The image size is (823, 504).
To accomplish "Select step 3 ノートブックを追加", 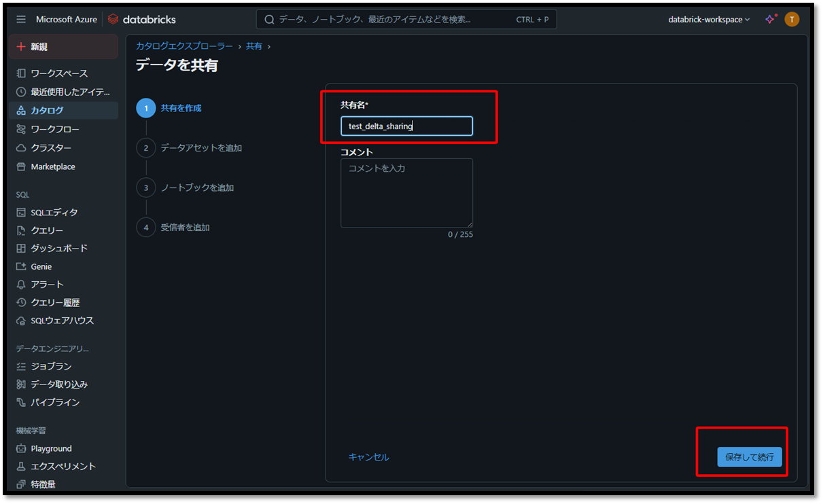I will pyautogui.click(x=186, y=187).
